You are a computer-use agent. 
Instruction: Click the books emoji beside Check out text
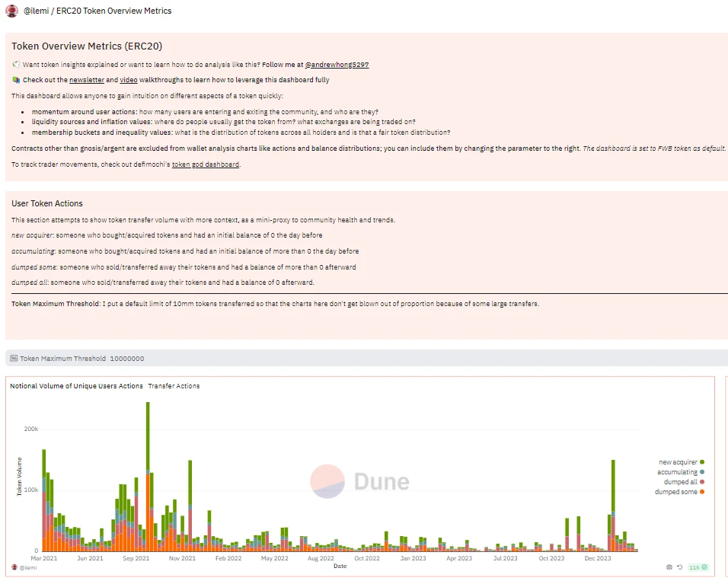point(16,80)
